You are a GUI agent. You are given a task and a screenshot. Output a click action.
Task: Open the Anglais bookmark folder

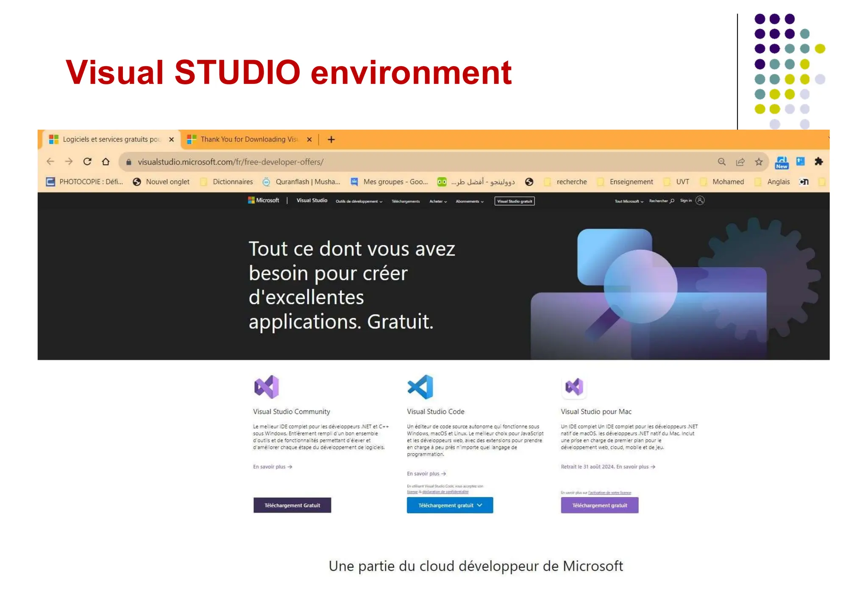(772, 182)
